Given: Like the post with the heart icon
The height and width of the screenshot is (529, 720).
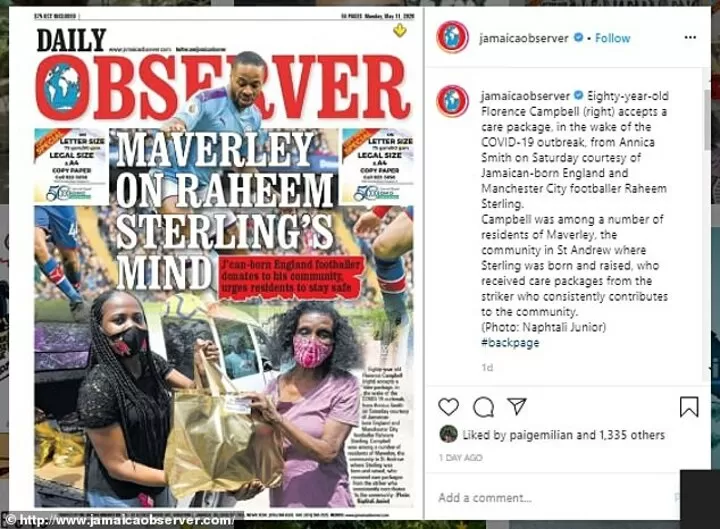Looking at the screenshot, I should click(448, 407).
